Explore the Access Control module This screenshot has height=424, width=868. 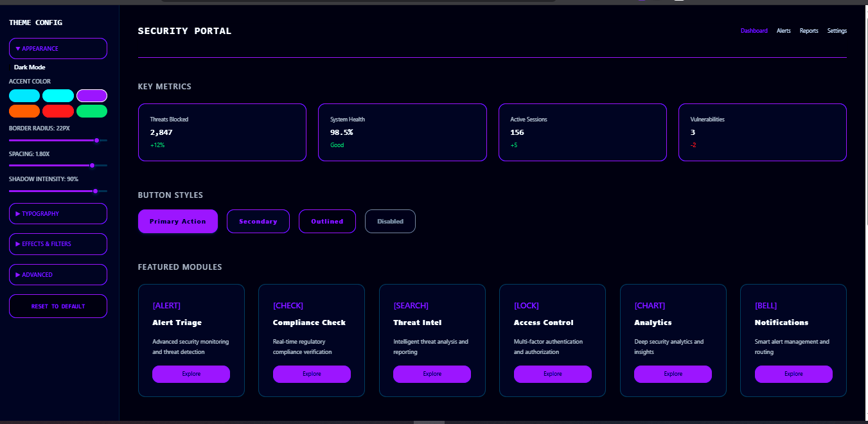(553, 374)
